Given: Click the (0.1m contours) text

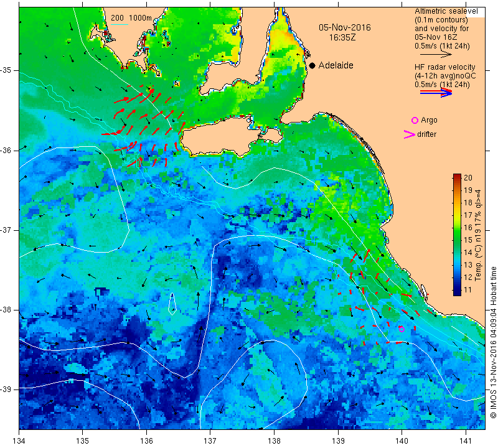Looking at the screenshot, I should pyautogui.click(x=441, y=20).
